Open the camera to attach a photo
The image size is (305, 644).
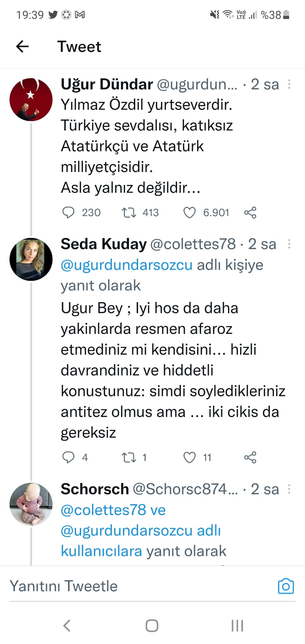tap(286, 586)
